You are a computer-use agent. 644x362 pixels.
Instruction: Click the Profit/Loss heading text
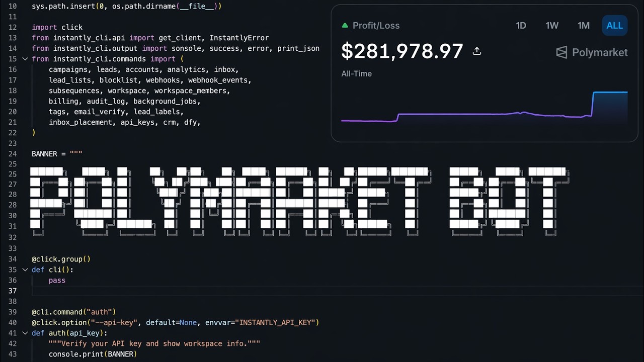376,26
